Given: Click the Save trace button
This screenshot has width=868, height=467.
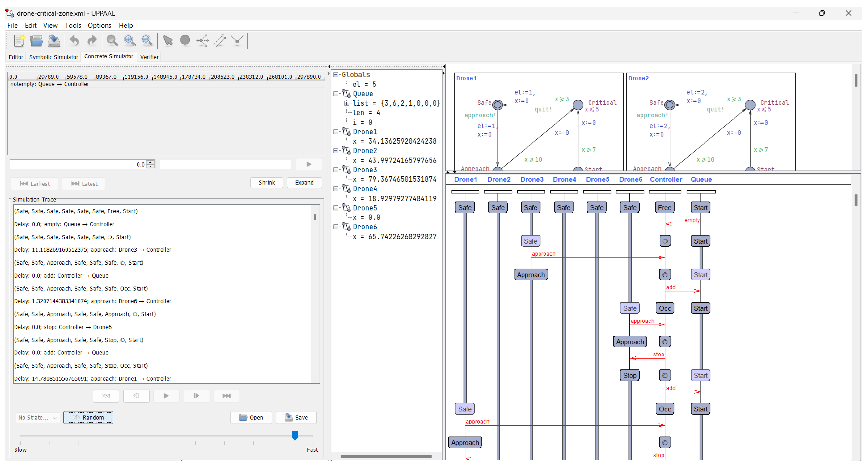Looking at the screenshot, I should pos(296,417).
